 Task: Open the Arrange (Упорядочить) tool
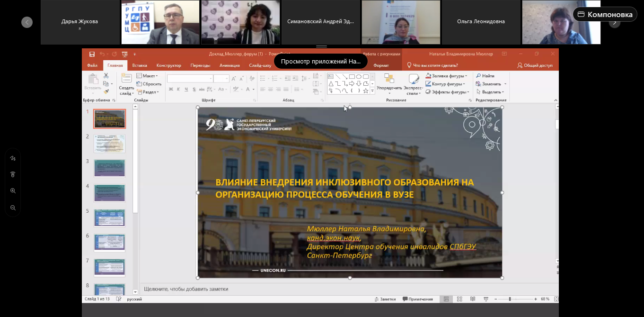(389, 82)
